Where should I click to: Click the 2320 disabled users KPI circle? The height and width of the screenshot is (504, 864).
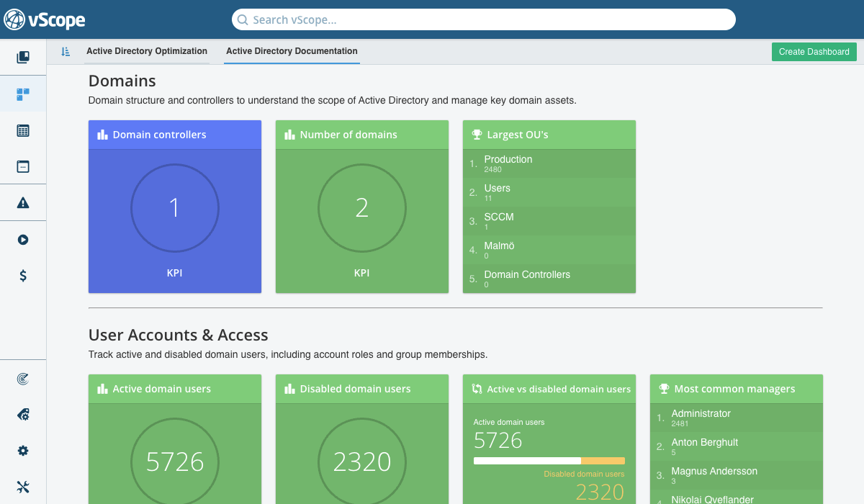(362, 462)
